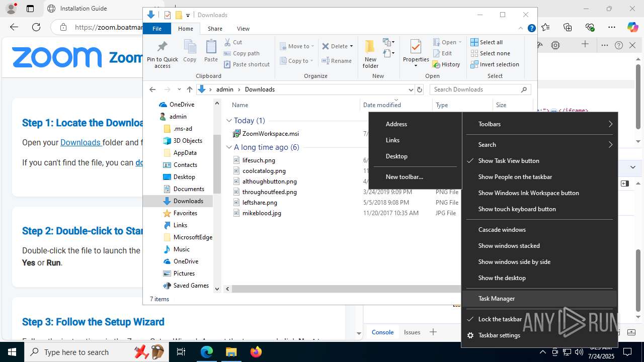
Task: Refresh the Downloads folder view
Action: (x=420, y=89)
